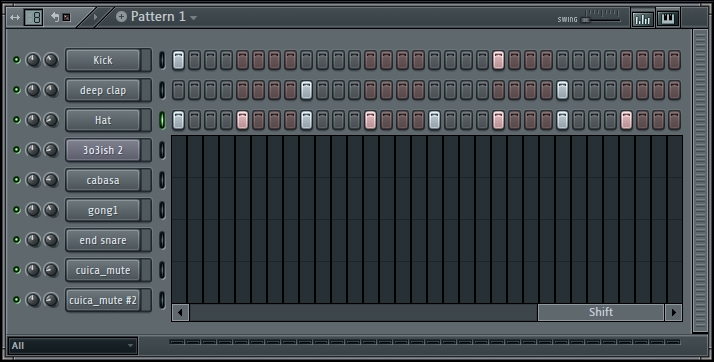Toggle the first step of Kick row

pyautogui.click(x=178, y=60)
